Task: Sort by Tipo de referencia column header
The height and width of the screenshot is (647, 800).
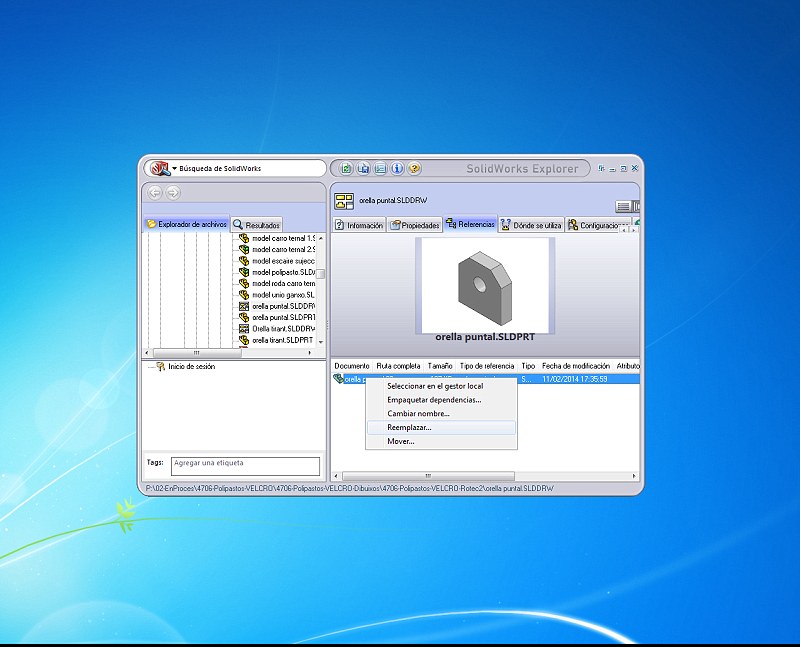Action: pos(487,366)
